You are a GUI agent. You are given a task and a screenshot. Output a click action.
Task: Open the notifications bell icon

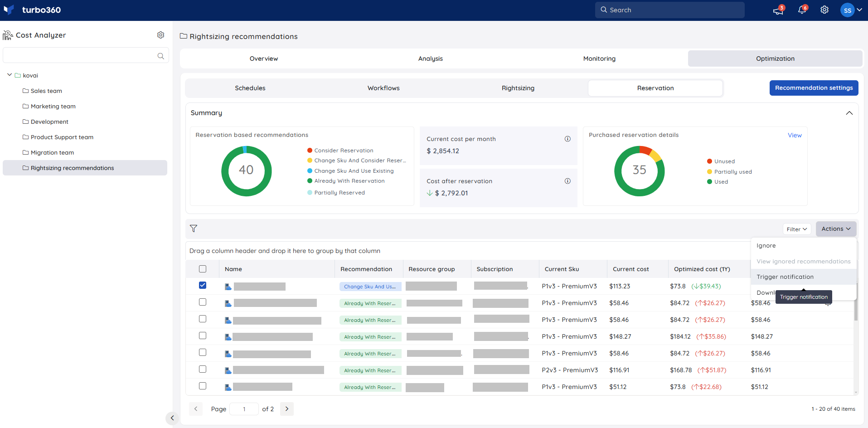802,10
